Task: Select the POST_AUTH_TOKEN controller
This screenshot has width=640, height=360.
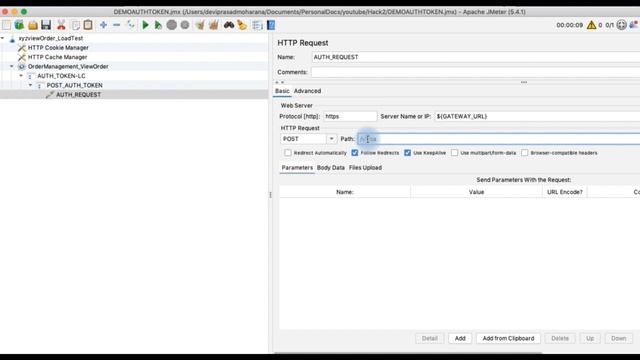Action: click(74, 85)
